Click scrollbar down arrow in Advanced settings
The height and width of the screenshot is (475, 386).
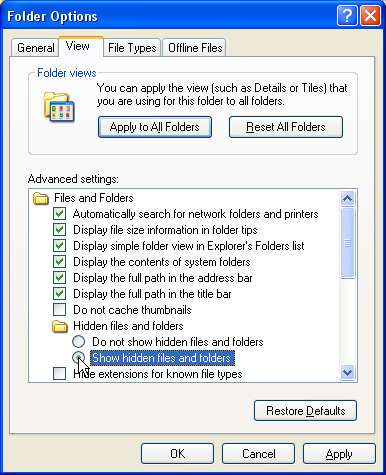point(347,372)
